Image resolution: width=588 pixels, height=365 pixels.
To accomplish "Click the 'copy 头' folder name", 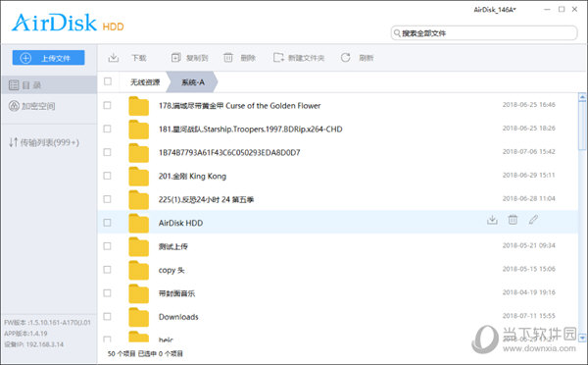I will click(x=171, y=271).
